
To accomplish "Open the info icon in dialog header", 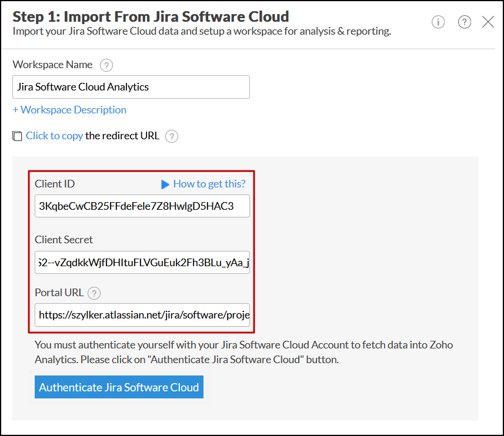I will [x=438, y=22].
